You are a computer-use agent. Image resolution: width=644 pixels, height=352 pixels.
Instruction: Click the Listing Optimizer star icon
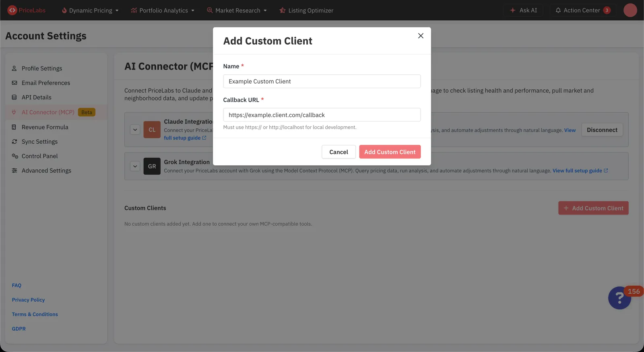tap(283, 10)
